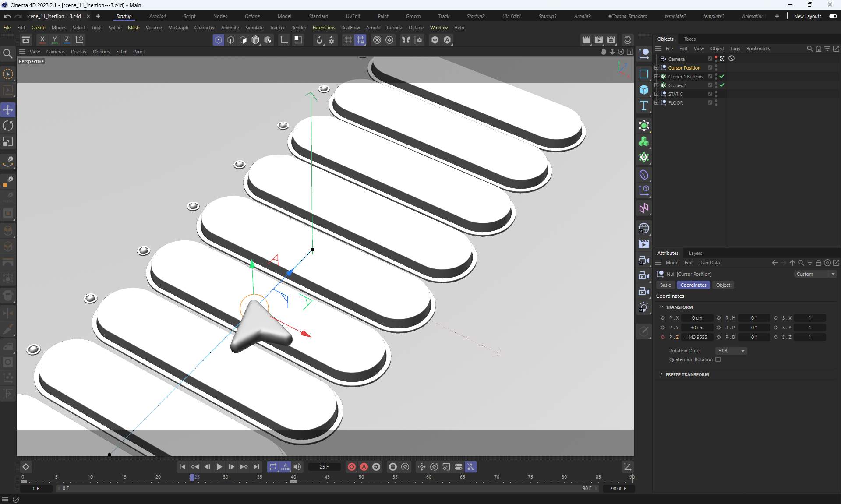Toggle the New Layouts switch

(x=833, y=16)
